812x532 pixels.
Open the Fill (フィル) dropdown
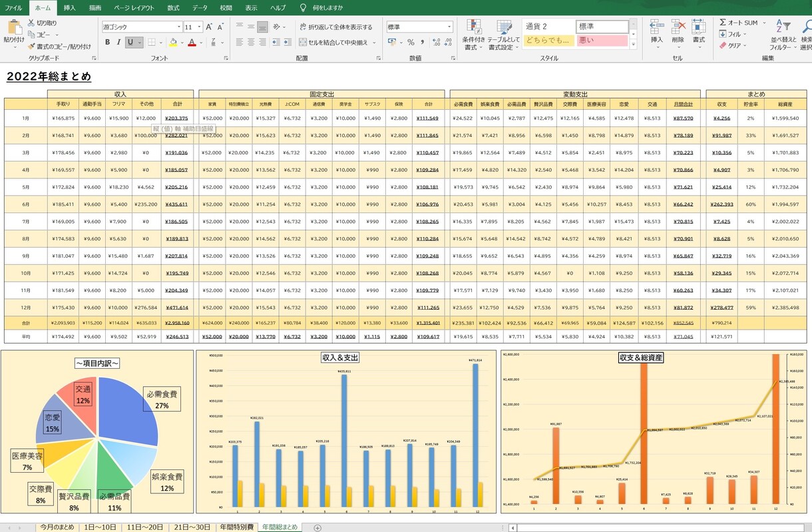point(733,34)
